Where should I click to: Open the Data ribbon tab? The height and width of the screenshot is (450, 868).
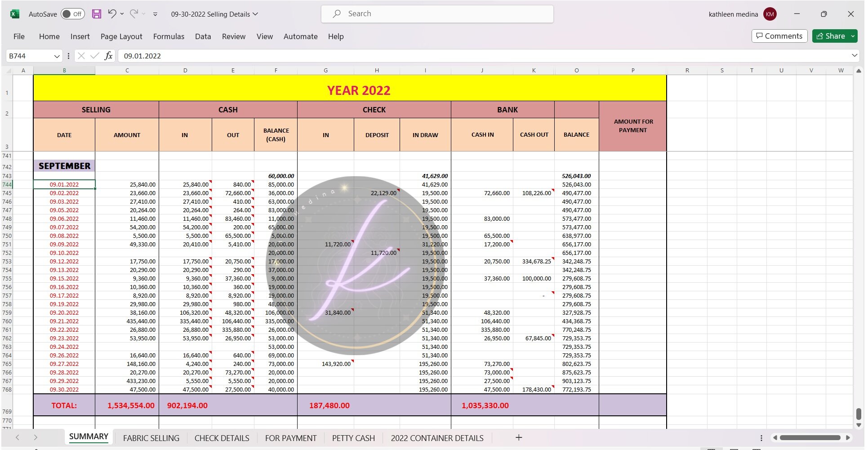click(x=203, y=36)
